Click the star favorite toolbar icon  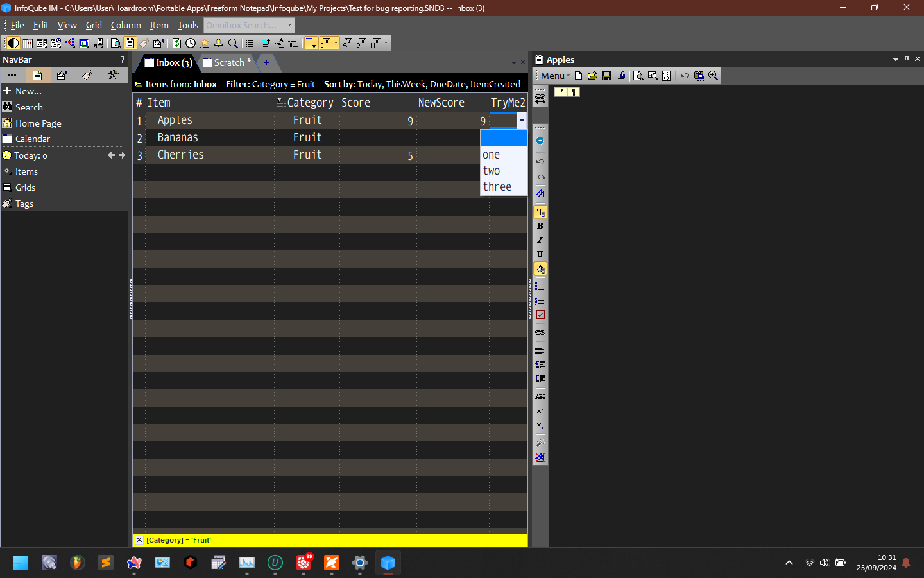205,43
